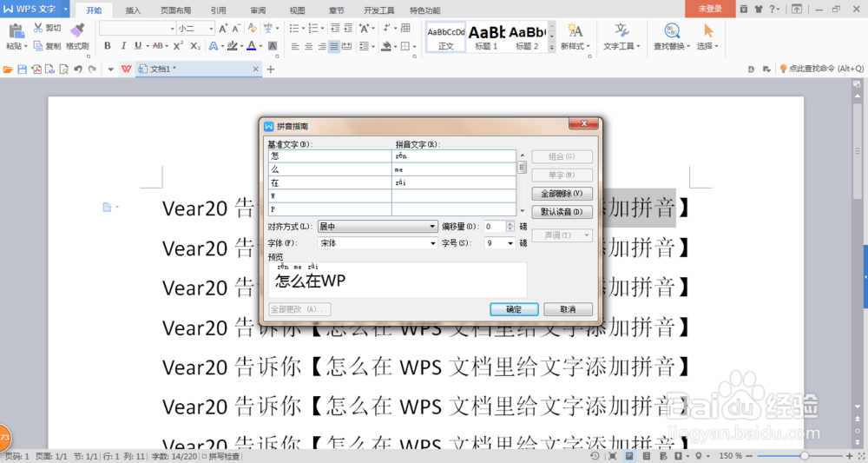Click the Decrease font size A- icon

click(x=236, y=29)
